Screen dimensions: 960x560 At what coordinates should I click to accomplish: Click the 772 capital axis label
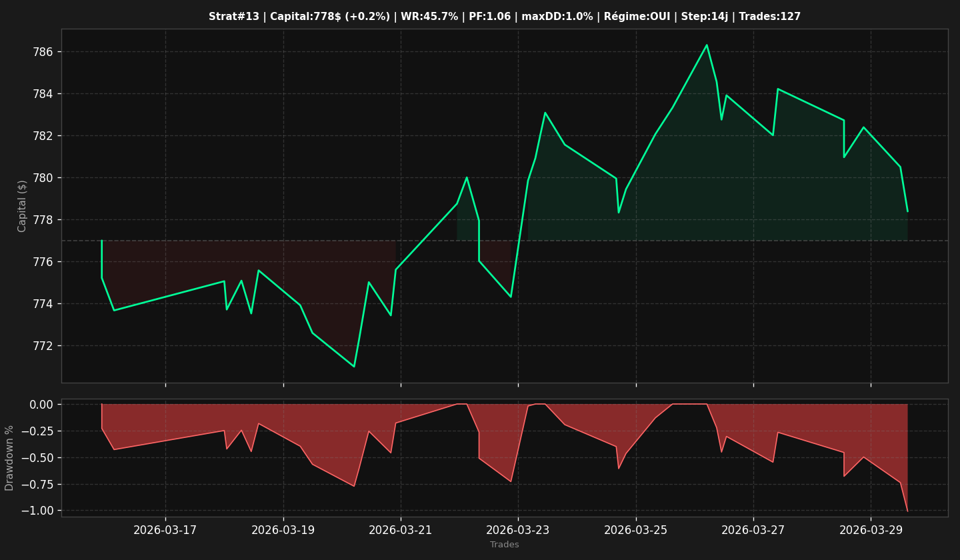[x=44, y=346]
